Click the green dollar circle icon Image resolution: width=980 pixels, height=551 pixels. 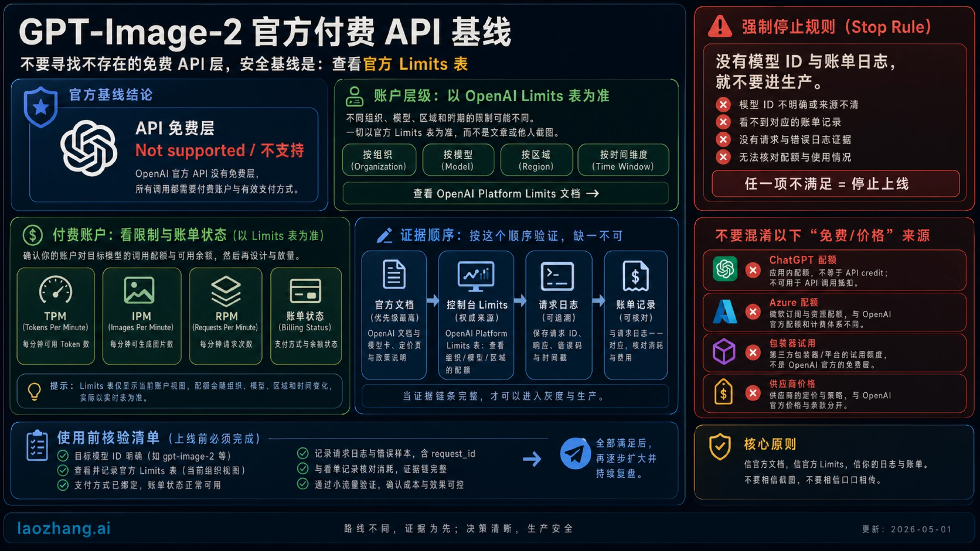[33, 235]
